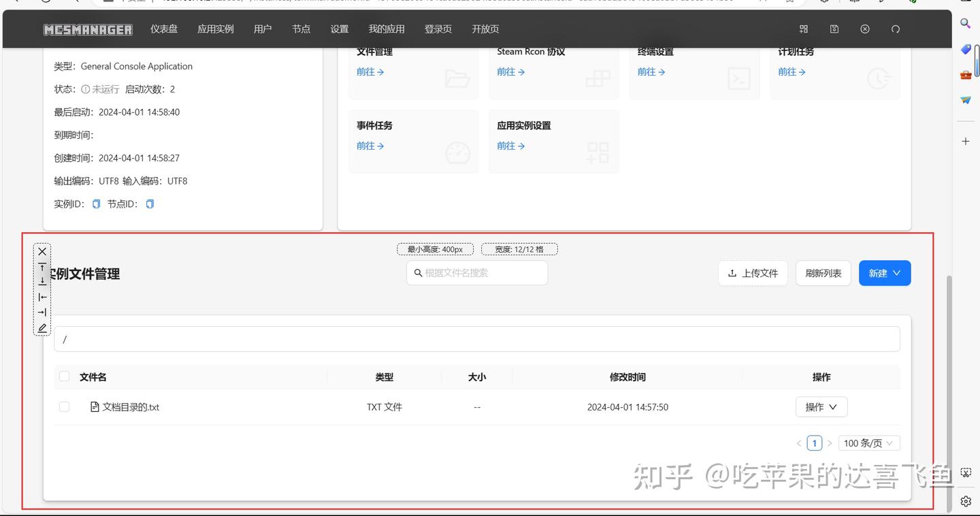Follow the 前往 link under 应用实例设置
The image size is (980, 516).
point(511,146)
